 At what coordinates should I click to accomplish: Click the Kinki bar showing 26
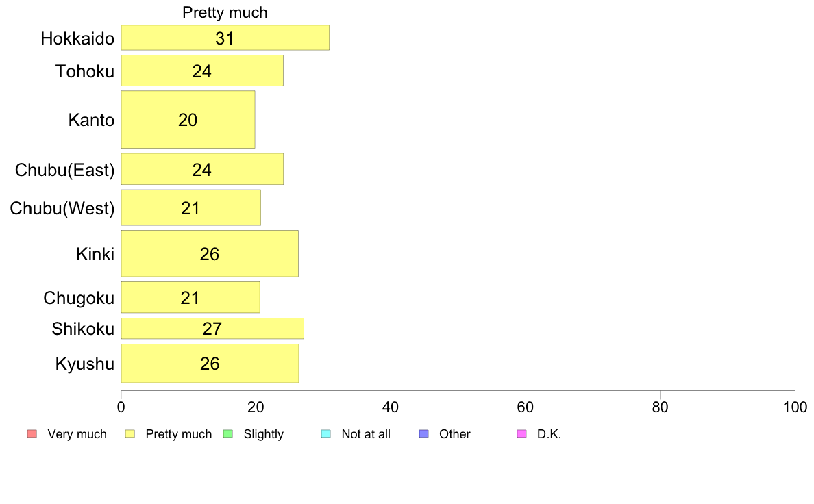pos(210,254)
